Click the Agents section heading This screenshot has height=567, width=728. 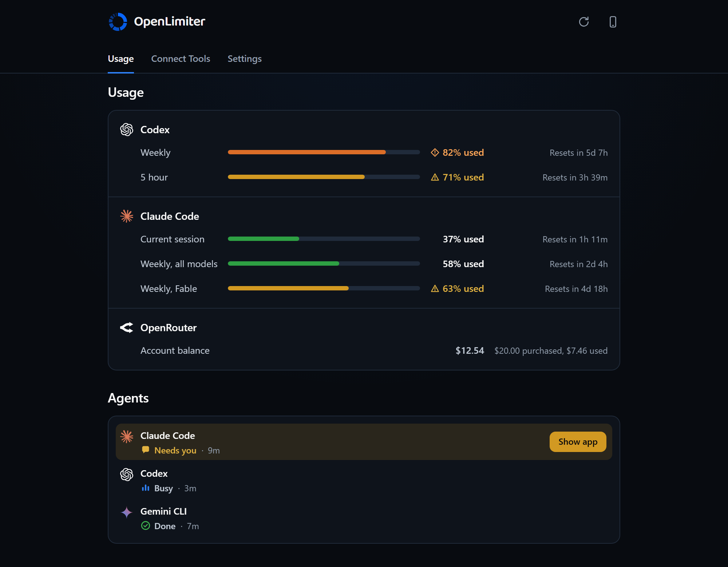[x=128, y=398]
